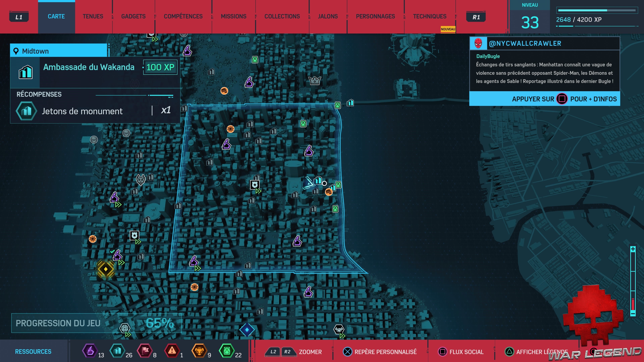Select the handshake side mission icon

(339, 329)
